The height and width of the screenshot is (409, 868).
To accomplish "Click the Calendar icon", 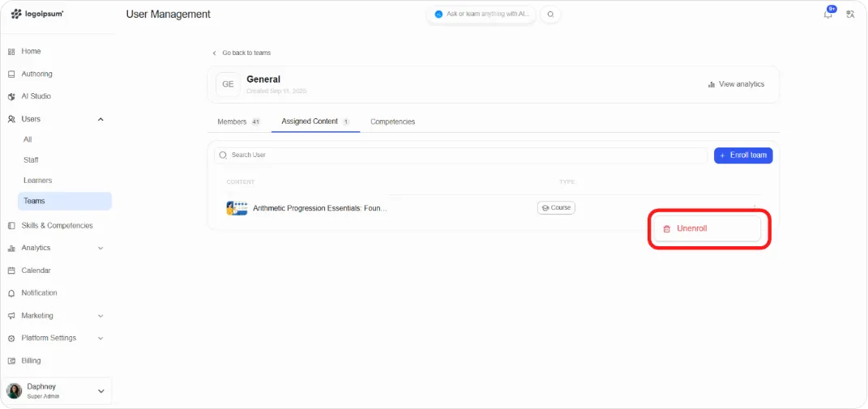I will (x=11, y=271).
